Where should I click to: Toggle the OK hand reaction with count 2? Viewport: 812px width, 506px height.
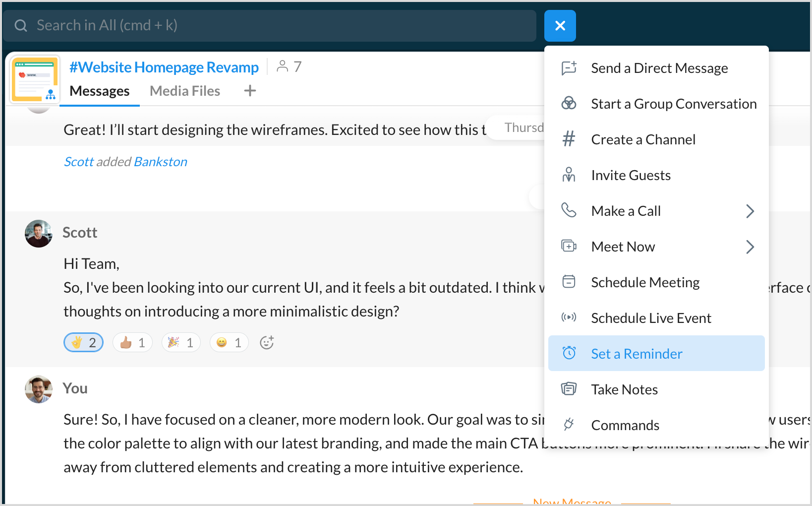coord(84,342)
